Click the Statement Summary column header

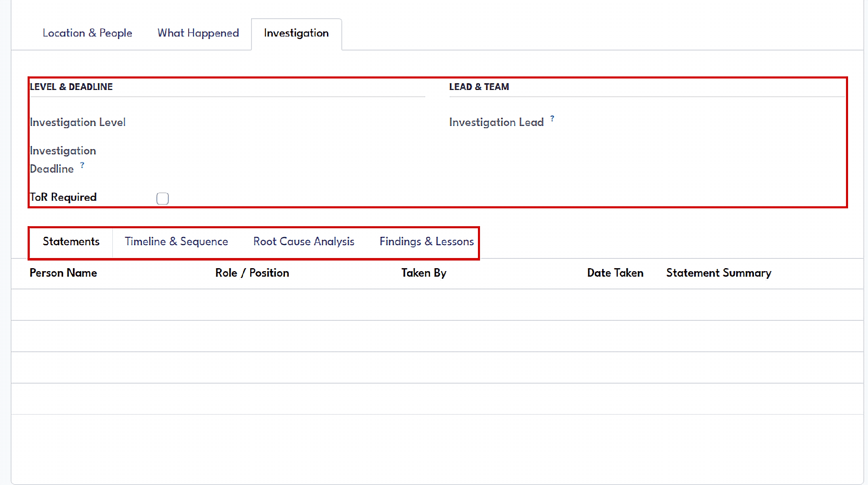[719, 273]
